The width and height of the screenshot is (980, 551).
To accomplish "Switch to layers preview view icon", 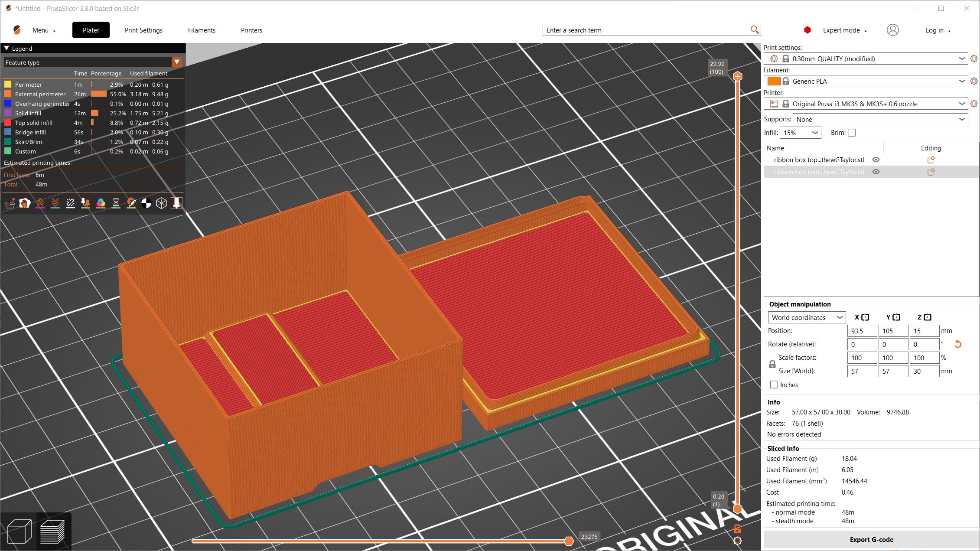I will (53, 531).
